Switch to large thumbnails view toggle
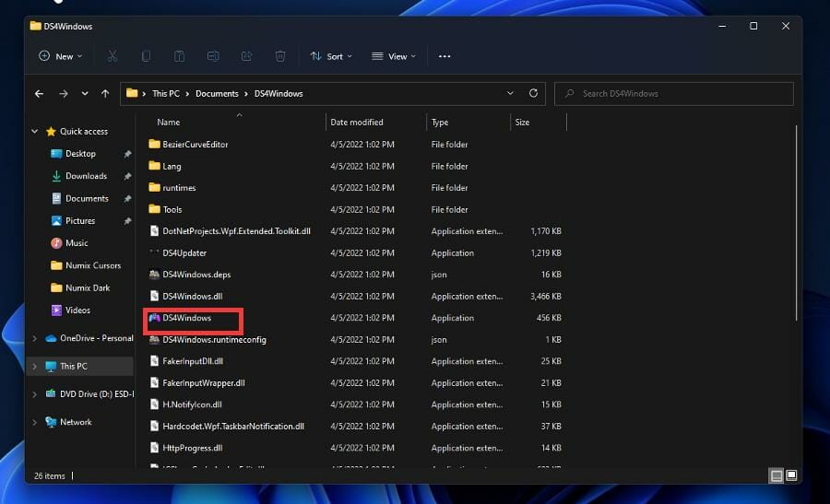The image size is (830, 504). pyautogui.click(x=791, y=475)
